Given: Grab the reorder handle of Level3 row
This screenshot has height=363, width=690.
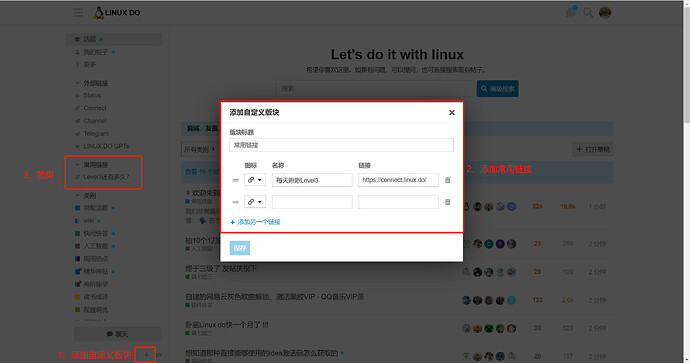Looking at the screenshot, I should click(x=235, y=180).
